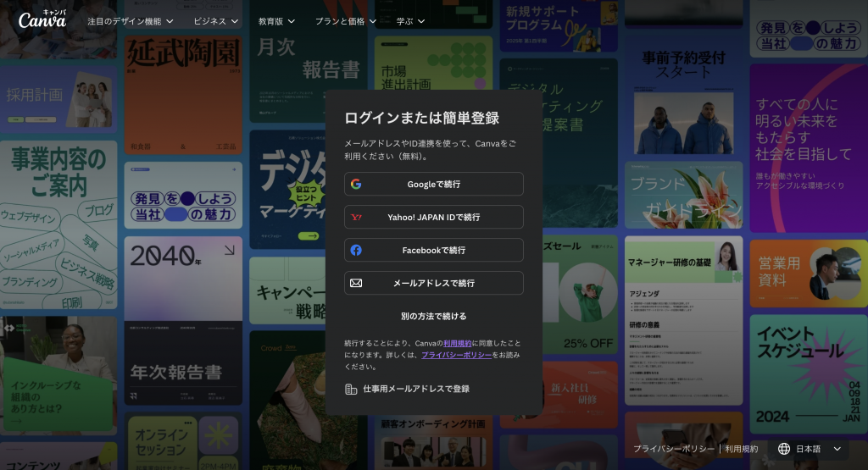Select the 顧客オンボーディング計画 template thumbnail
The height and width of the screenshot is (470, 868).
point(433,444)
